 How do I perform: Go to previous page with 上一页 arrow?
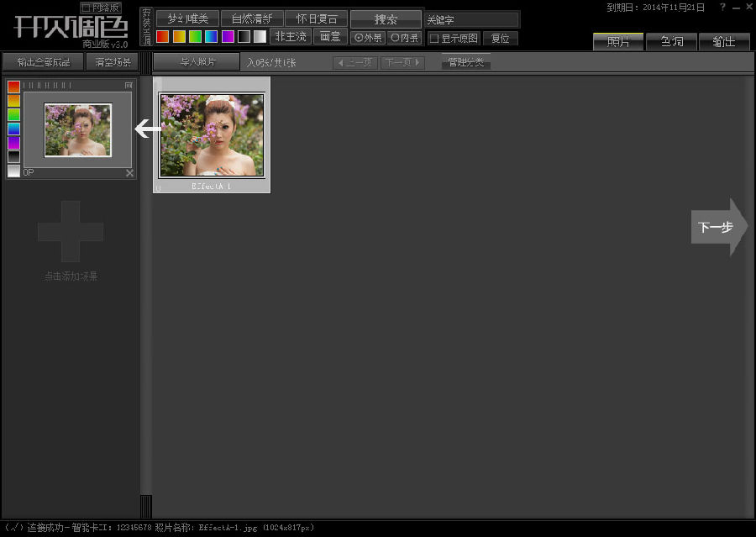[354, 63]
